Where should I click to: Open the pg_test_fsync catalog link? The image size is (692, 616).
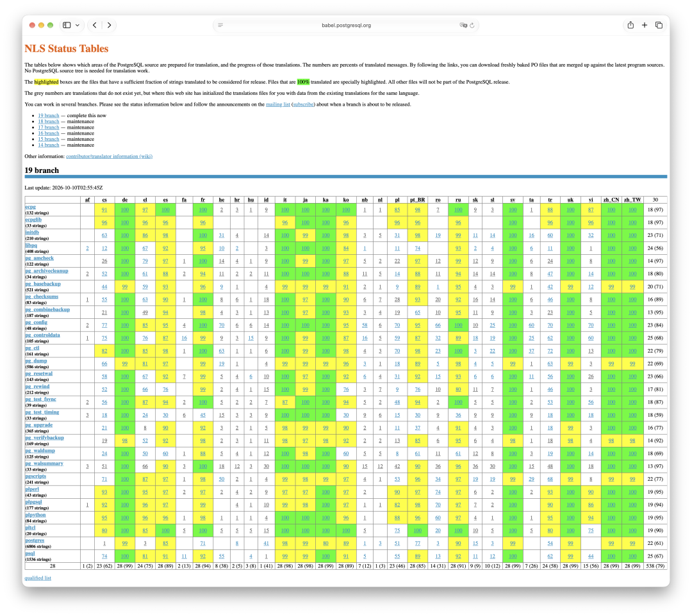point(40,399)
